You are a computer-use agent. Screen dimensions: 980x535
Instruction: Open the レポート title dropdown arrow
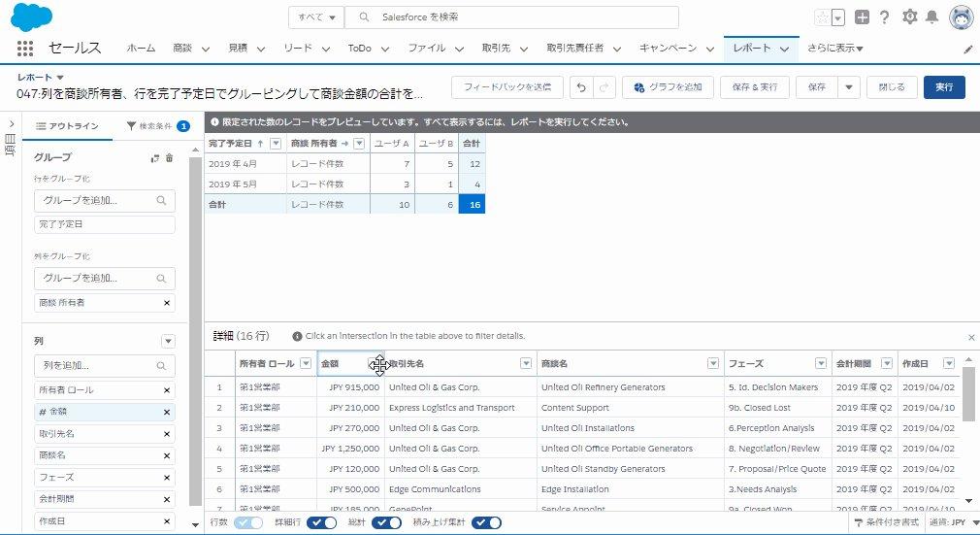(x=60, y=78)
